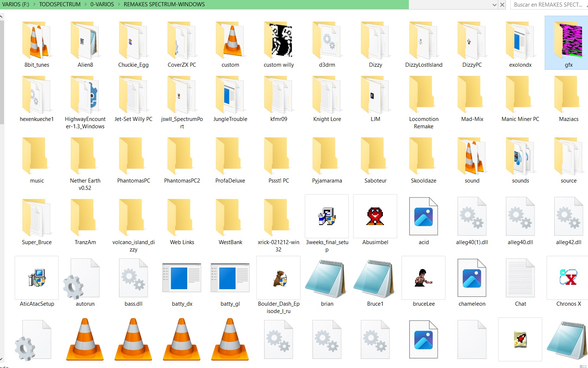588x368 pixels.
Task: Open the custom willy folder
Action: tap(278, 40)
